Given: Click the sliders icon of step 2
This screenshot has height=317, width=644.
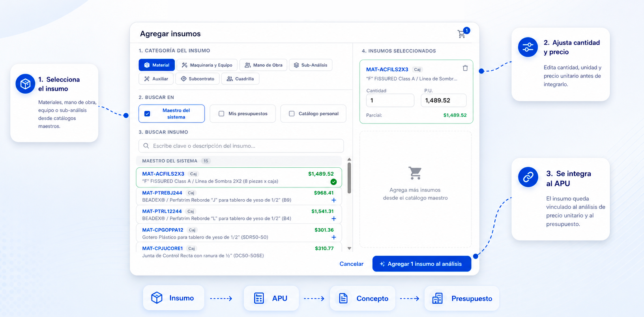Looking at the screenshot, I should pos(528,47).
